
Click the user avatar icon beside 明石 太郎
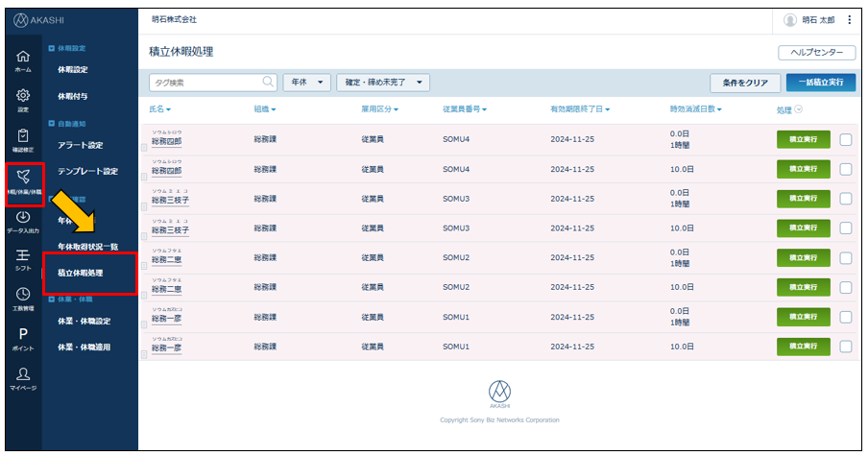click(x=790, y=20)
